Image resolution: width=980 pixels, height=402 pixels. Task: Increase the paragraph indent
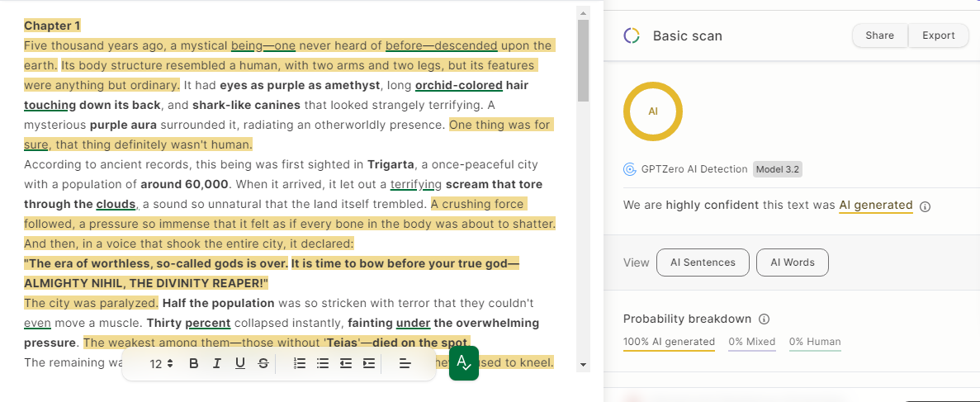pyautogui.click(x=368, y=363)
